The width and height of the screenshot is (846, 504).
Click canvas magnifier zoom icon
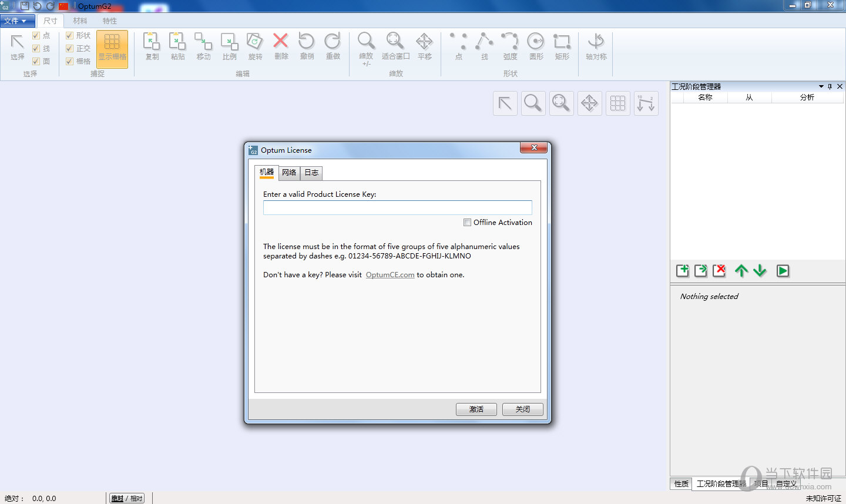pos(533,103)
